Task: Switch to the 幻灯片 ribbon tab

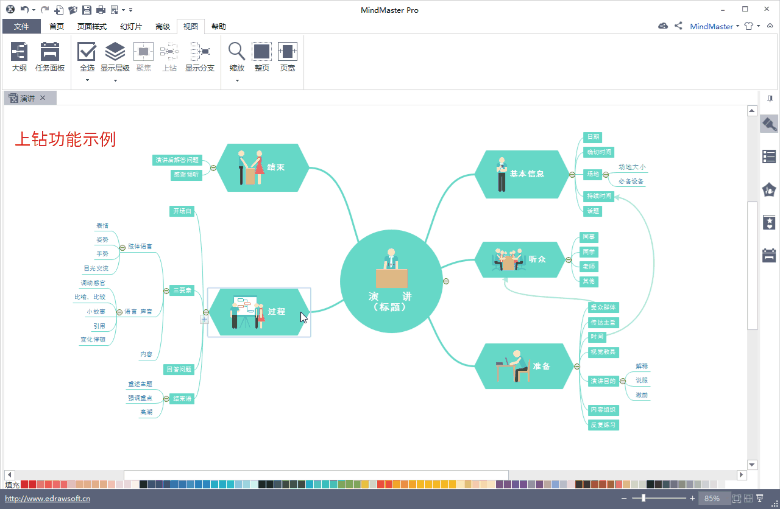Action: click(x=131, y=26)
